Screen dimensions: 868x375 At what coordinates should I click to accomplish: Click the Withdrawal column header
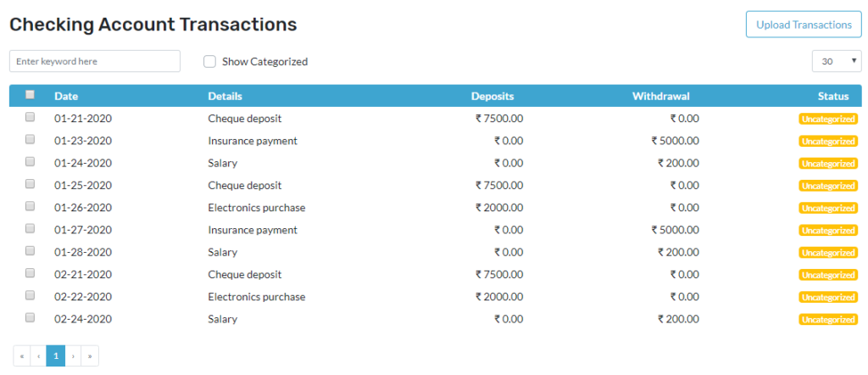pyautogui.click(x=661, y=97)
